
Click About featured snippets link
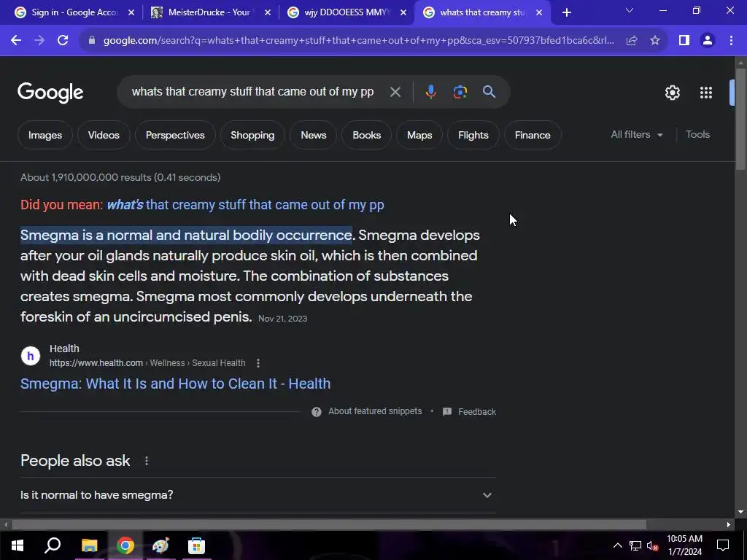tap(375, 411)
